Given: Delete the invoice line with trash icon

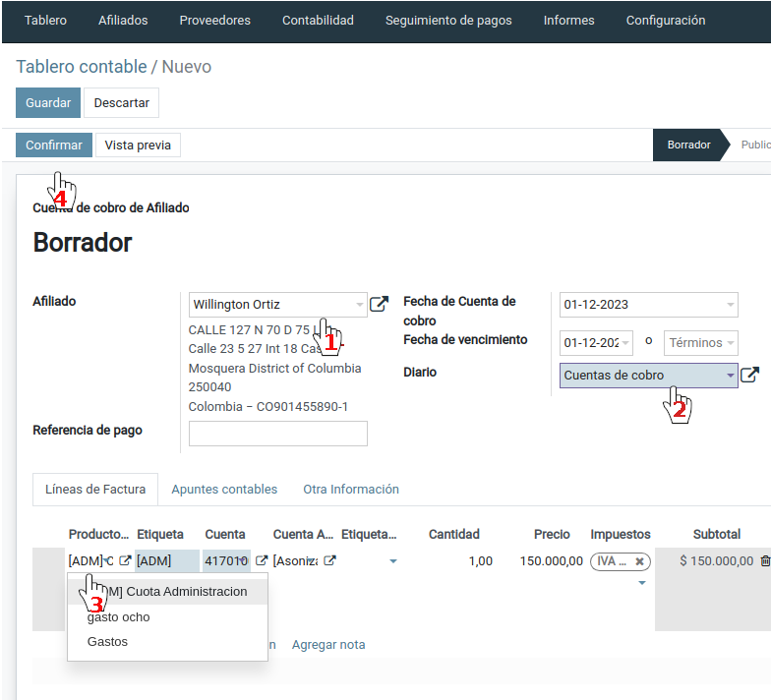Looking at the screenshot, I should pyautogui.click(x=765, y=561).
